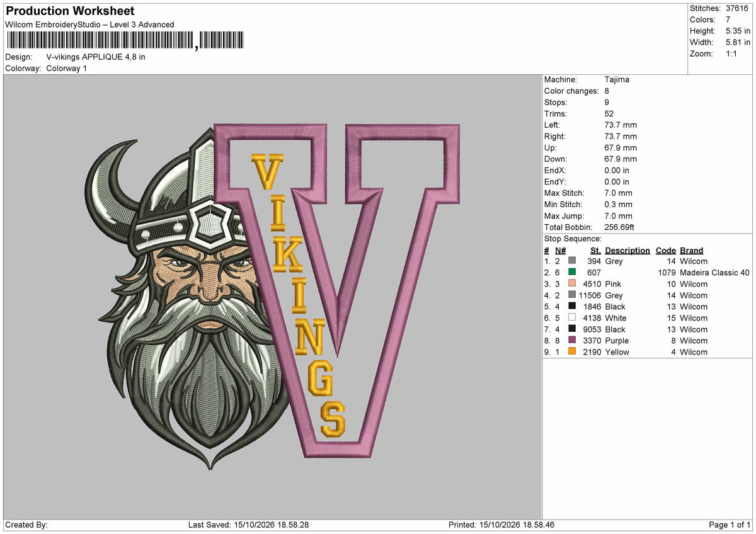
Task: Select the purple swatch in stop row 8
Action: pyautogui.click(x=572, y=340)
